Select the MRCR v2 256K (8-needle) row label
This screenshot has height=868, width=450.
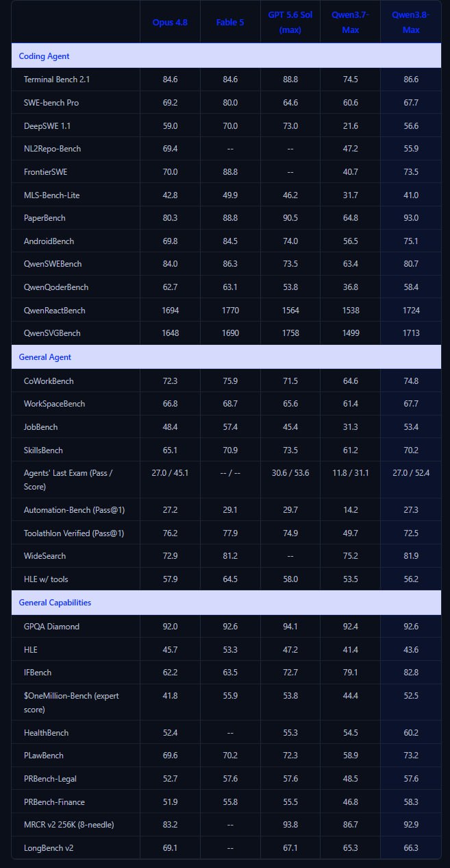coord(68,825)
